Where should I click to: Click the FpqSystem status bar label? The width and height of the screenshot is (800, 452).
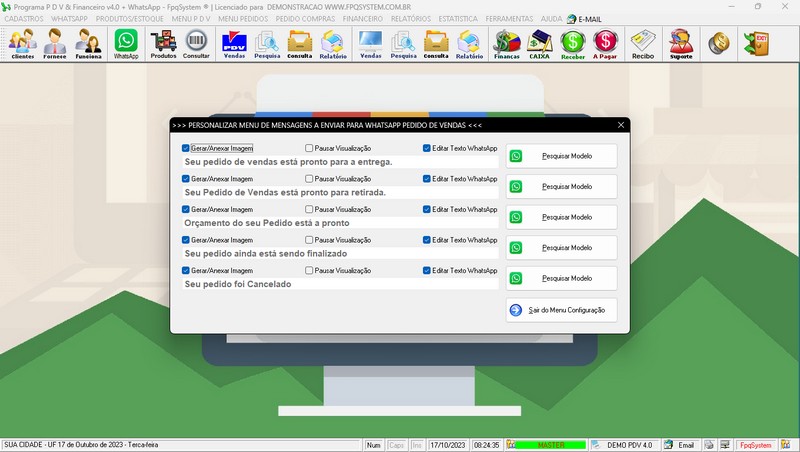(x=756, y=445)
